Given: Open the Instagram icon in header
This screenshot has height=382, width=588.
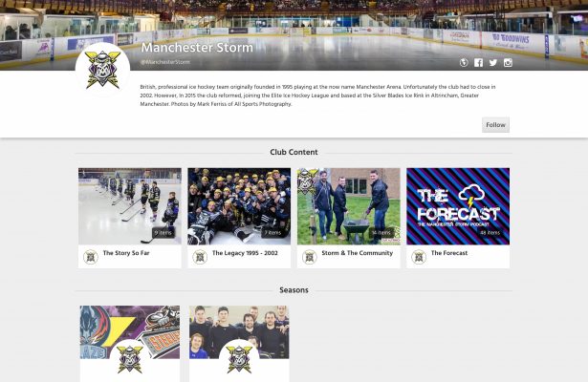Looking at the screenshot, I should tap(508, 62).
